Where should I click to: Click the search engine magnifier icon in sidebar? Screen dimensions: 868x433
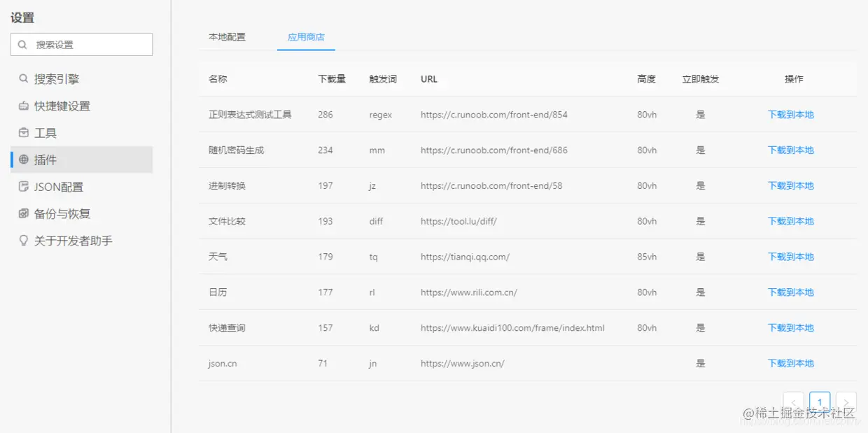pyautogui.click(x=24, y=79)
